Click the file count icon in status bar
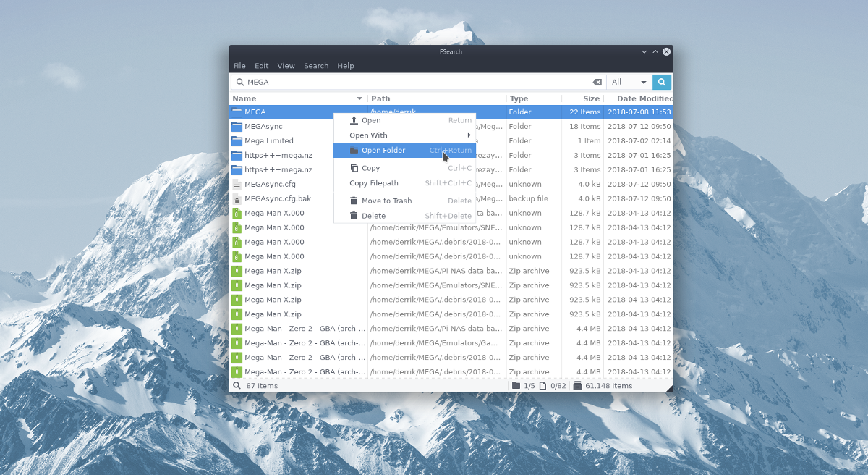Screen dimensions: 868x475 (x=544, y=385)
